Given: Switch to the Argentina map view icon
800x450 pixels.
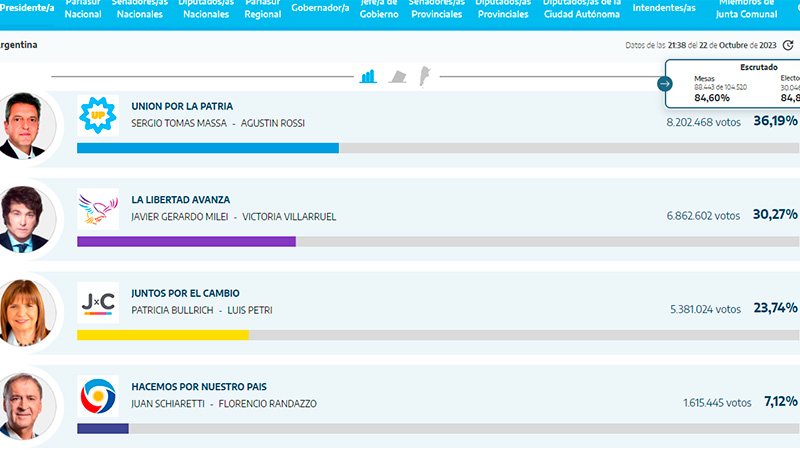Looking at the screenshot, I should (424, 76).
